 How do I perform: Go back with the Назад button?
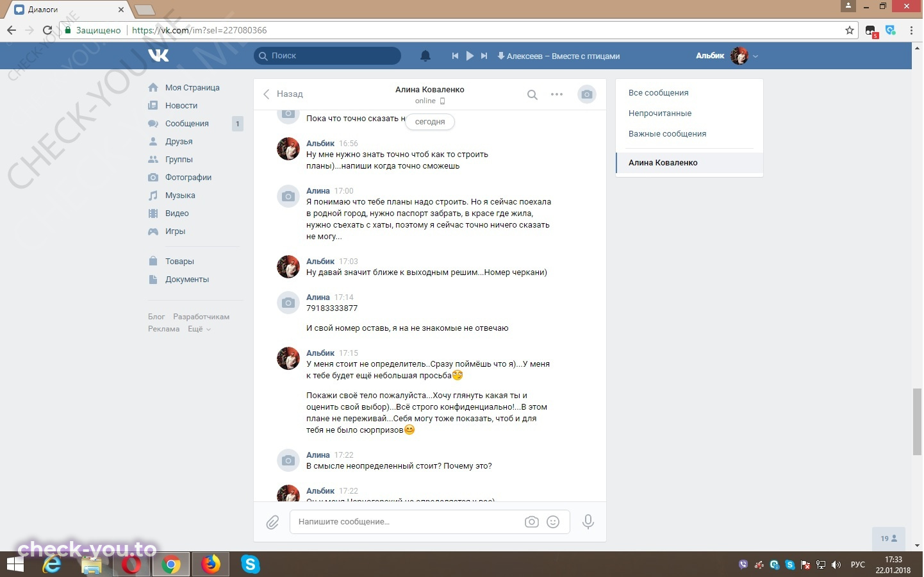pyautogui.click(x=283, y=94)
